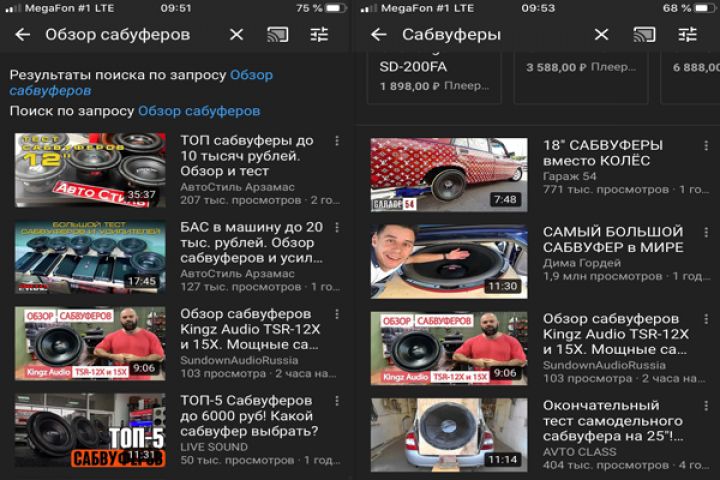Open 'Обзор сабвуферов Kingz Audio' title in right screen

(x=616, y=334)
